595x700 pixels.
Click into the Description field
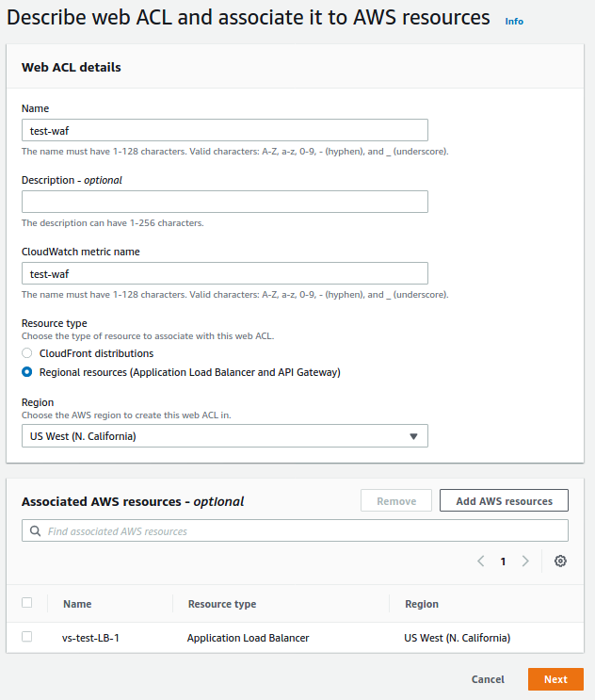(x=224, y=202)
